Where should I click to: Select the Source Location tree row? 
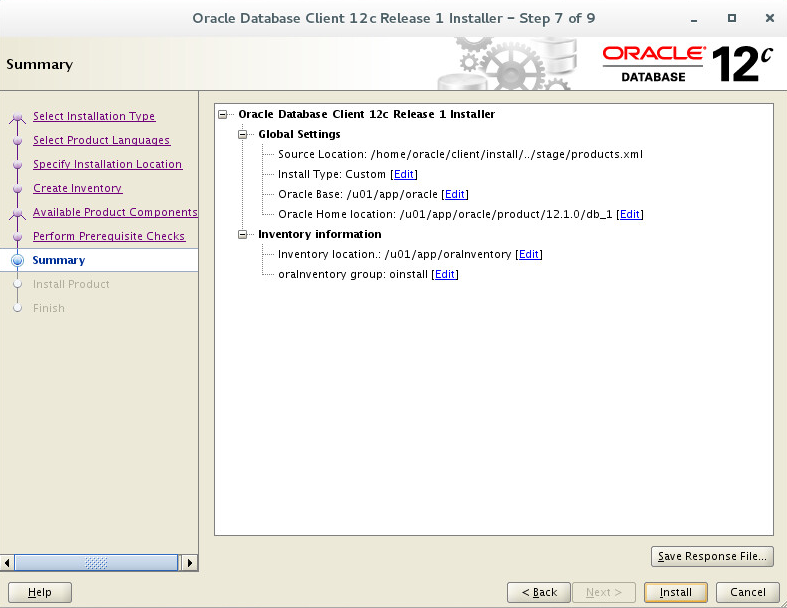pos(460,154)
